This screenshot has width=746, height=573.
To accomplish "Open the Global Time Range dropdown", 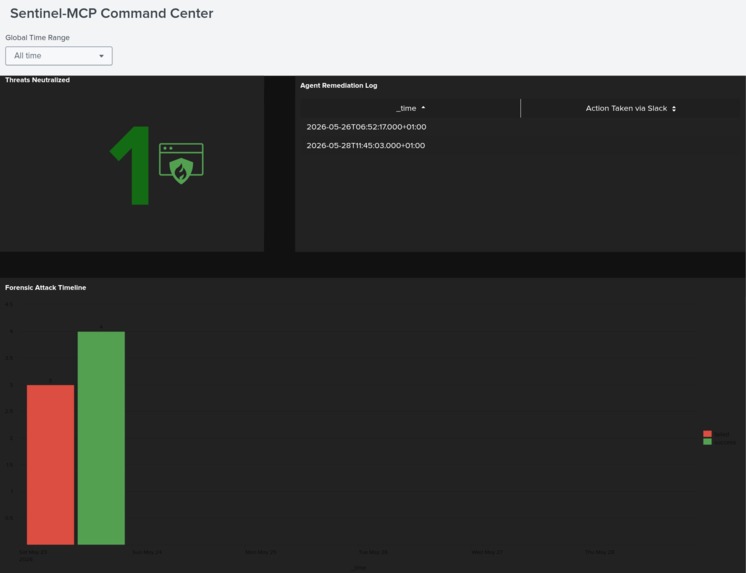I will [x=59, y=56].
